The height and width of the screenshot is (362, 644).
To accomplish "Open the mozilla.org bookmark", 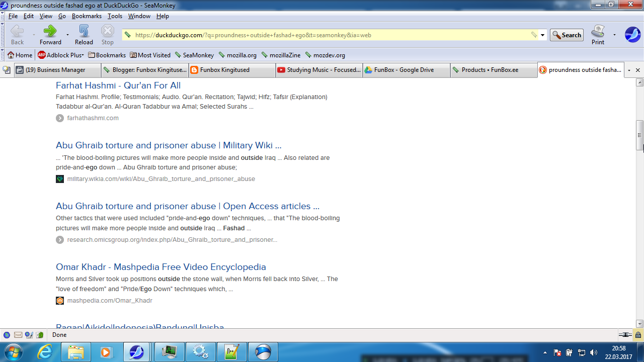I will click(x=237, y=55).
